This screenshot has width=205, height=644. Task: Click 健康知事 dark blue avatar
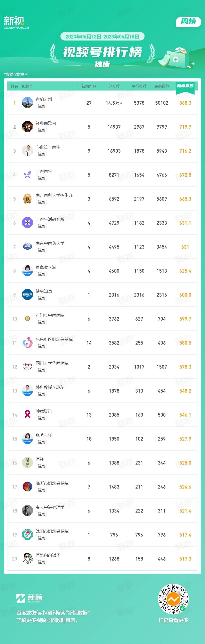[27, 295]
